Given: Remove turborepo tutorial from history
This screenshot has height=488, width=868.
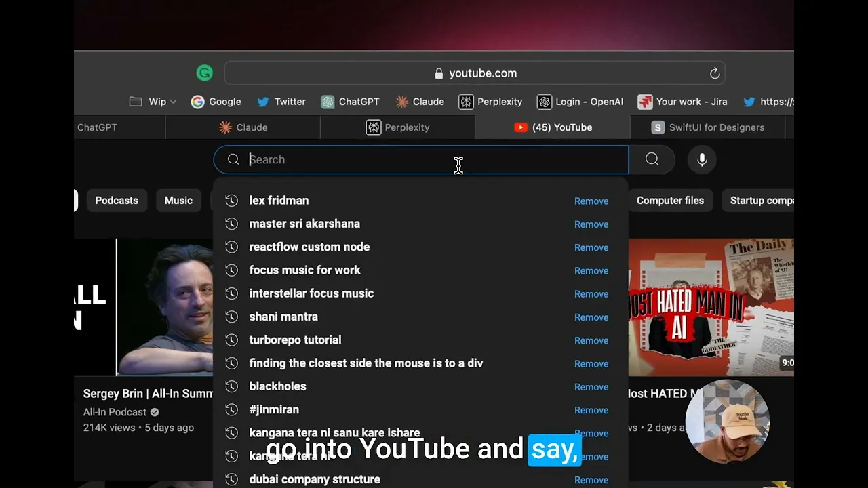Looking at the screenshot, I should [591, 340].
